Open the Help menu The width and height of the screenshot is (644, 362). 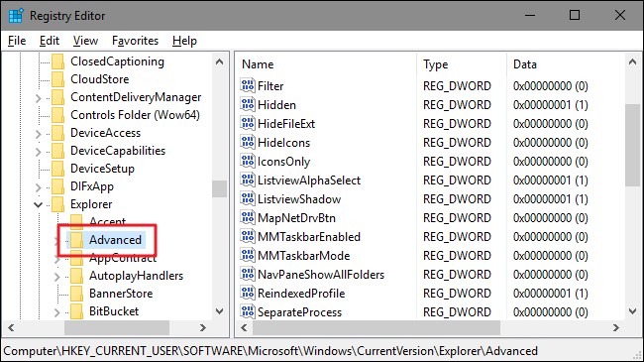pyautogui.click(x=184, y=41)
